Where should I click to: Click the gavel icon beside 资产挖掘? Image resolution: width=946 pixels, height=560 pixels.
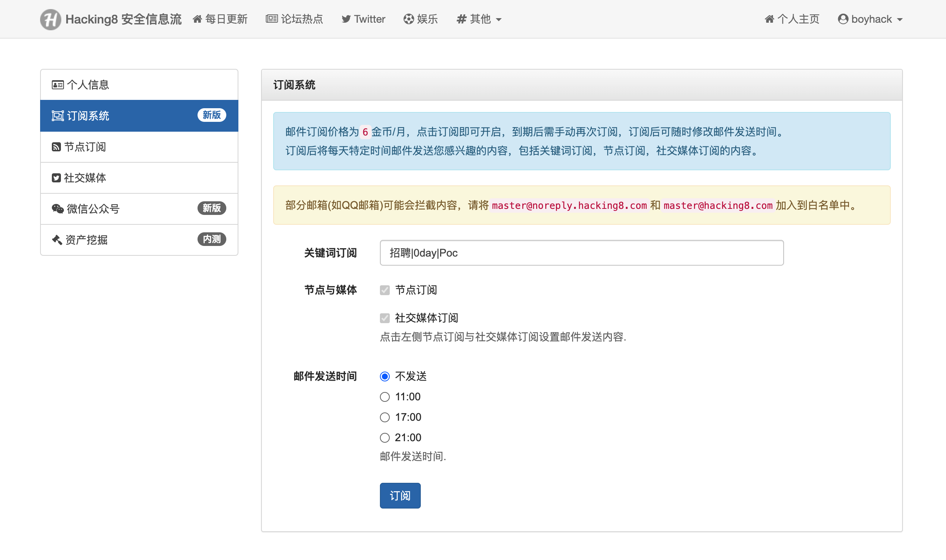pyautogui.click(x=57, y=240)
